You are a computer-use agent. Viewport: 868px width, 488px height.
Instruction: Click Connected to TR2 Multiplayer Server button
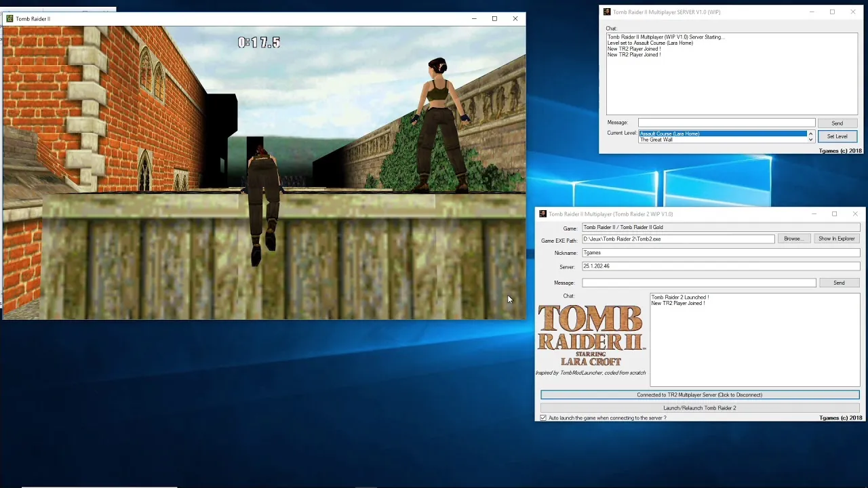pos(700,394)
